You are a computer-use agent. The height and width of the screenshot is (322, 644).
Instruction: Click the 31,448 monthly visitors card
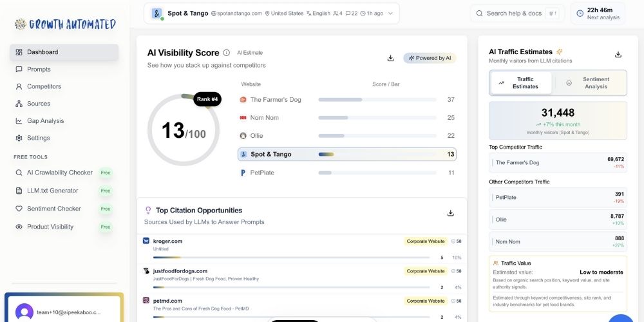(x=558, y=121)
